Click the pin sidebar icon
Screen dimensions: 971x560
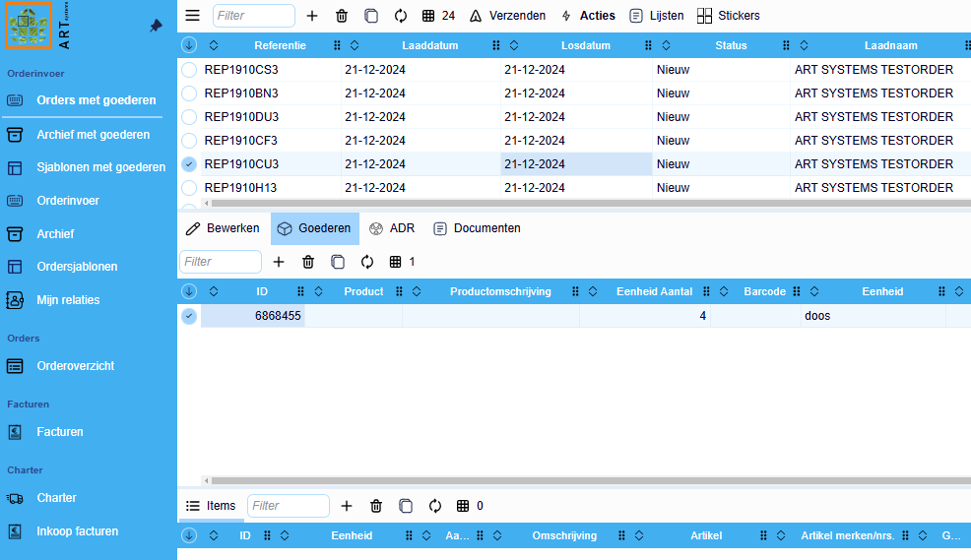[x=156, y=27]
